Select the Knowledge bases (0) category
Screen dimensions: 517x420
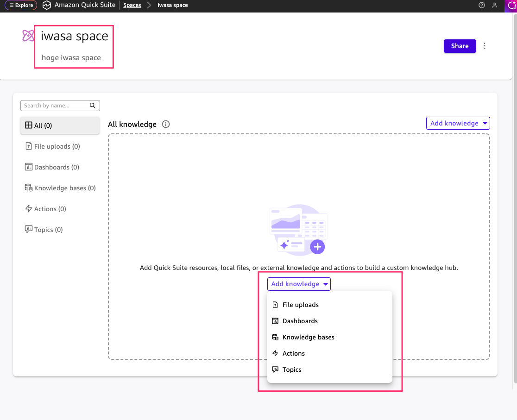tap(60, 188)
